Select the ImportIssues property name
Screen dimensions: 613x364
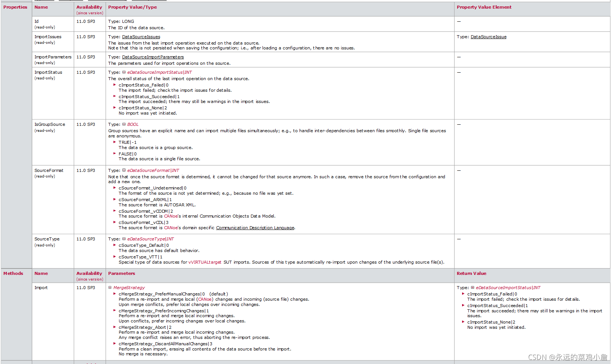[48, 37]
